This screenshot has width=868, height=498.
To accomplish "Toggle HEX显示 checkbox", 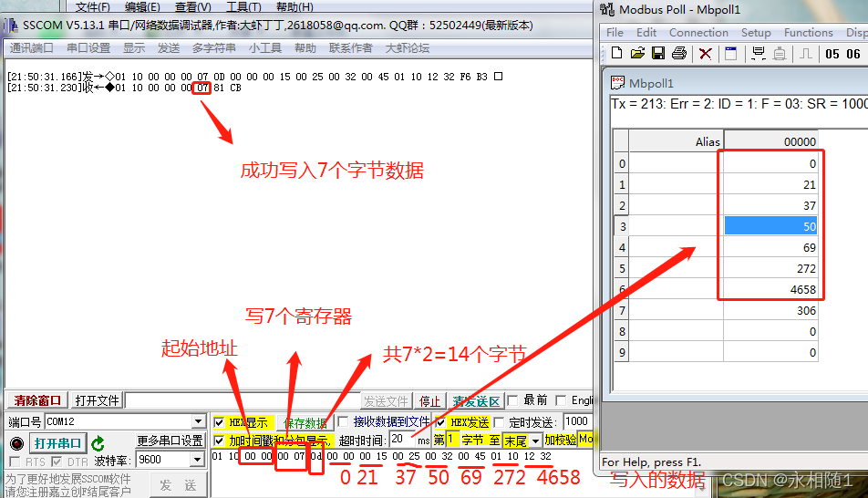I will [x=219, y=422].
